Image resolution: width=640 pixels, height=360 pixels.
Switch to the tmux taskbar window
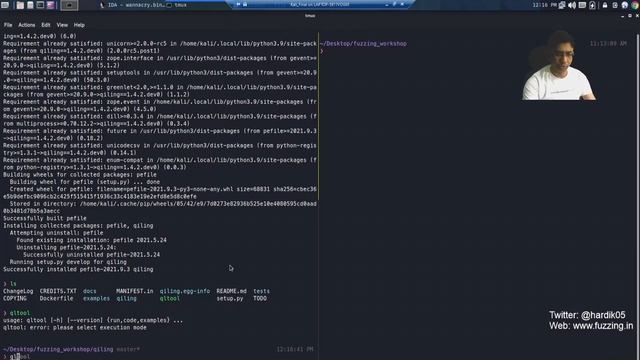(176, 5)
